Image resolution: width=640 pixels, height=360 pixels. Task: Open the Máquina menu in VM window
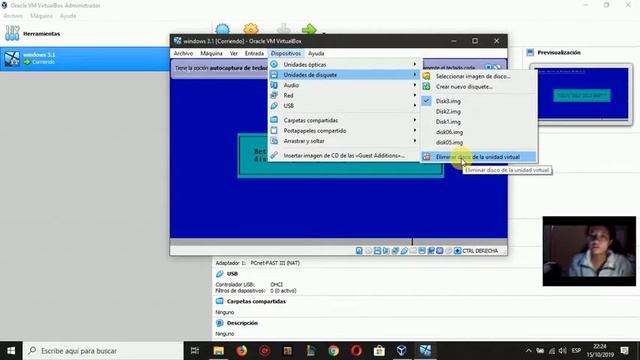point(211,53)
